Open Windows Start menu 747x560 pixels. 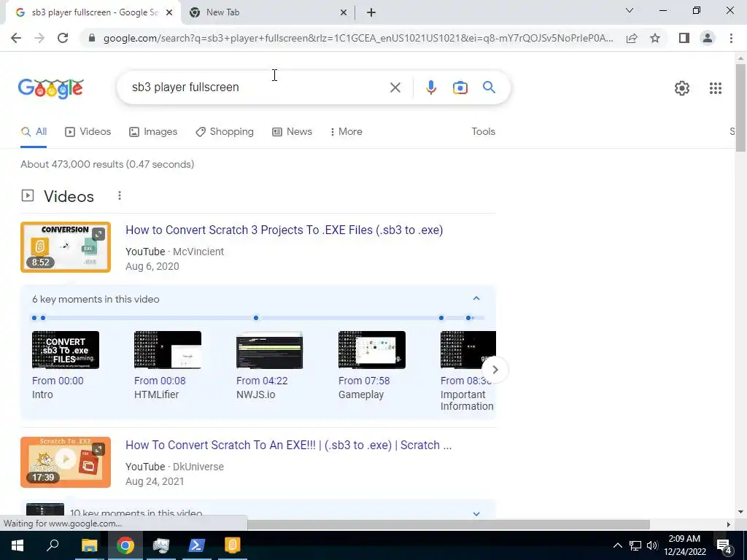point(18,545)
